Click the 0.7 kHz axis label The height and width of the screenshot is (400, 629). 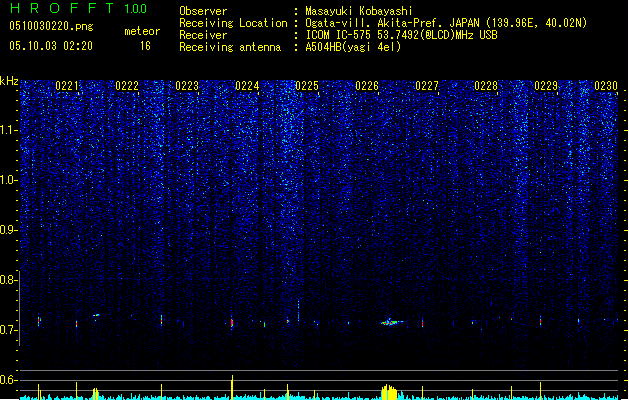8,330
